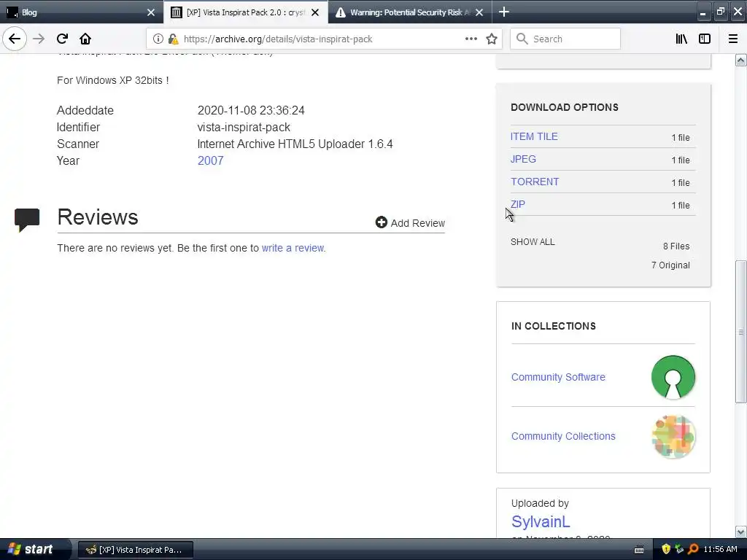Open the Library bookshelf icon
This screenshot has height=560, width=747.
point(681,39)
